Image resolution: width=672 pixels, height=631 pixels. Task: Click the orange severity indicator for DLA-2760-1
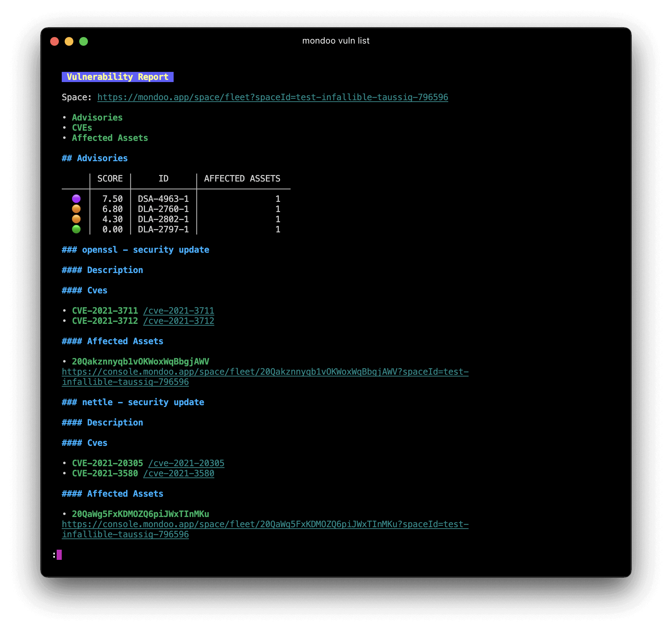tap(77, 208)
